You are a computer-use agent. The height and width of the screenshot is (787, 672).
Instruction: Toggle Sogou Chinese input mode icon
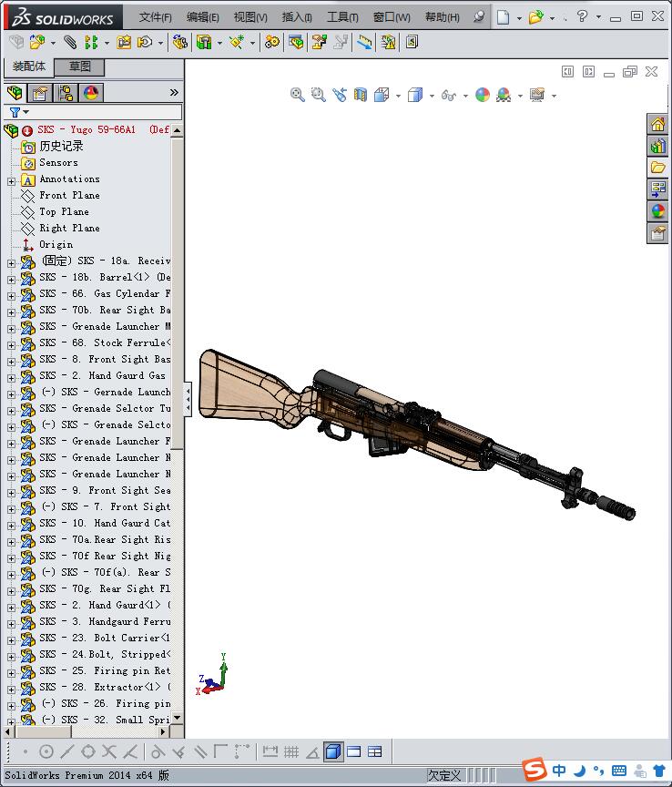pos(559,770)
